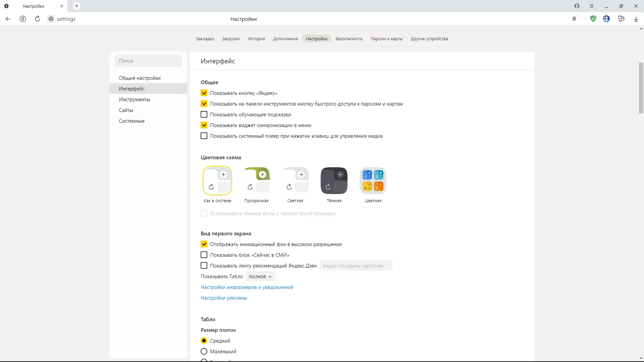644x362 pixels.
Task: Open the 'Дополнения' tab
Action: click(285, 39)
